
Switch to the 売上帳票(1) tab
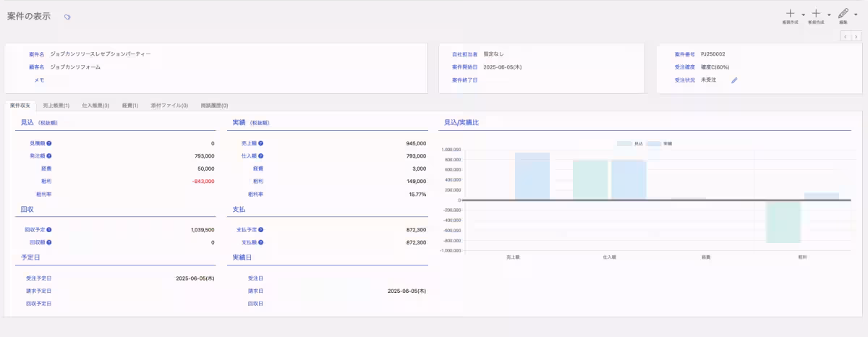[56, 106]
